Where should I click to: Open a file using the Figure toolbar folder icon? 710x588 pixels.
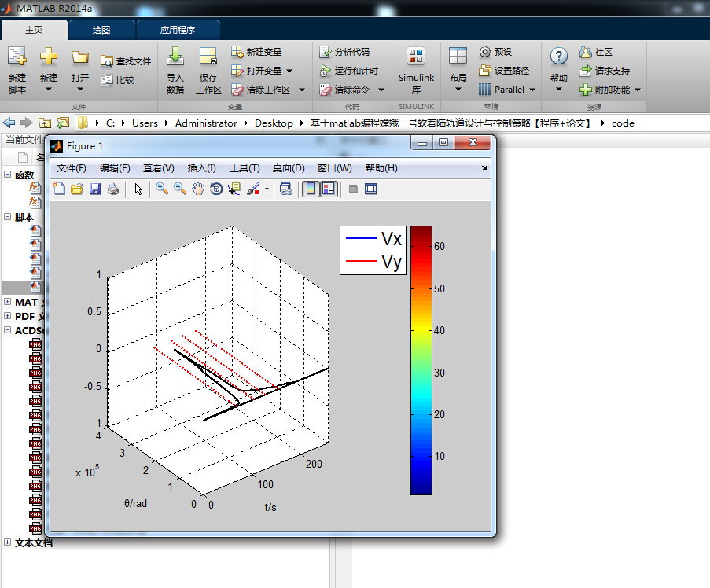click(77, 189)
